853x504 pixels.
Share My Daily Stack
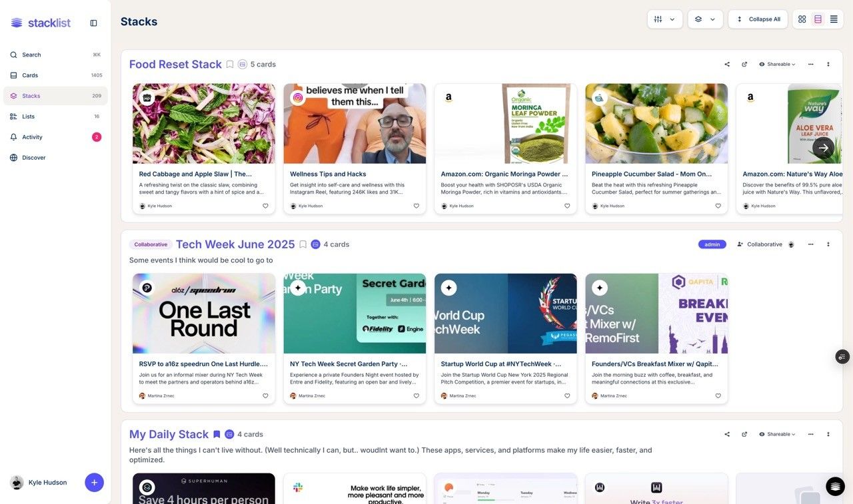pos(727,434)
